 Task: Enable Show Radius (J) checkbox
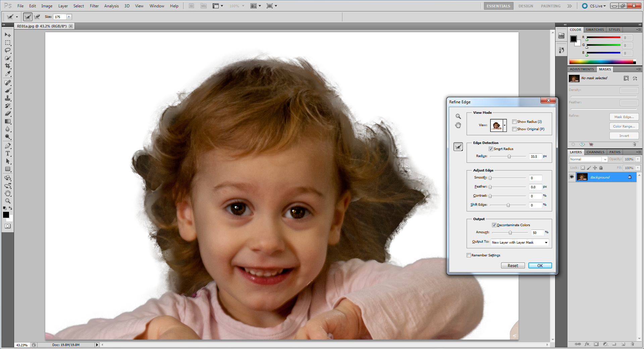coord(514,122)
